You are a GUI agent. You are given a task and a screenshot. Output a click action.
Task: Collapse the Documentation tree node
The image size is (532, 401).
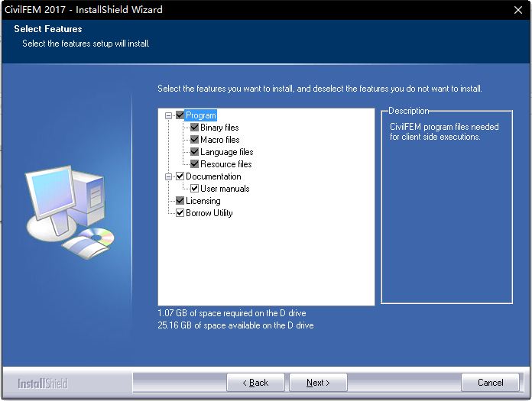(168, 176)
